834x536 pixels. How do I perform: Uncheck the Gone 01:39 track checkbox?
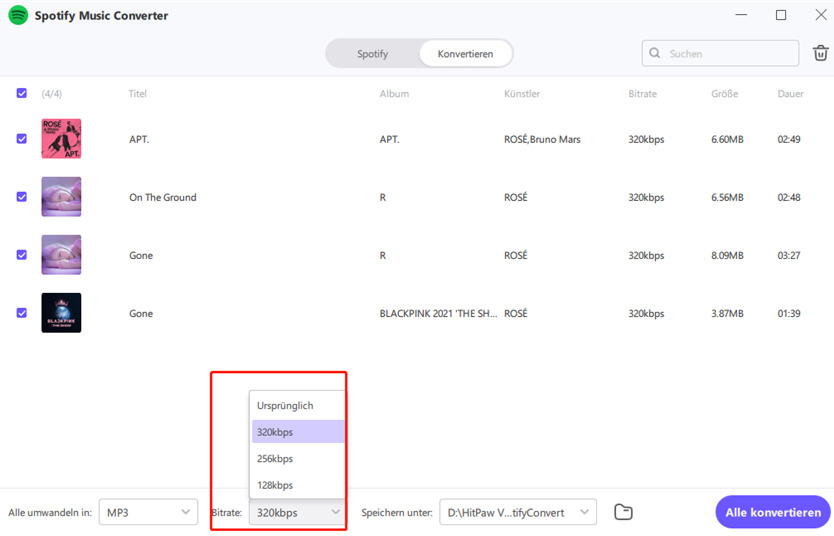pyautogui.click(x=22, y=313)
